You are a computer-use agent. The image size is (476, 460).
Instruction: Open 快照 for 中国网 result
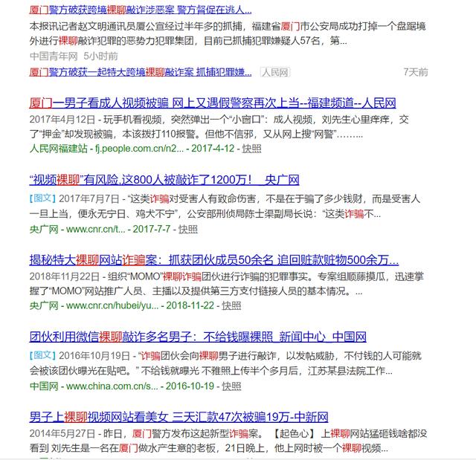click(x=231, y=386)
